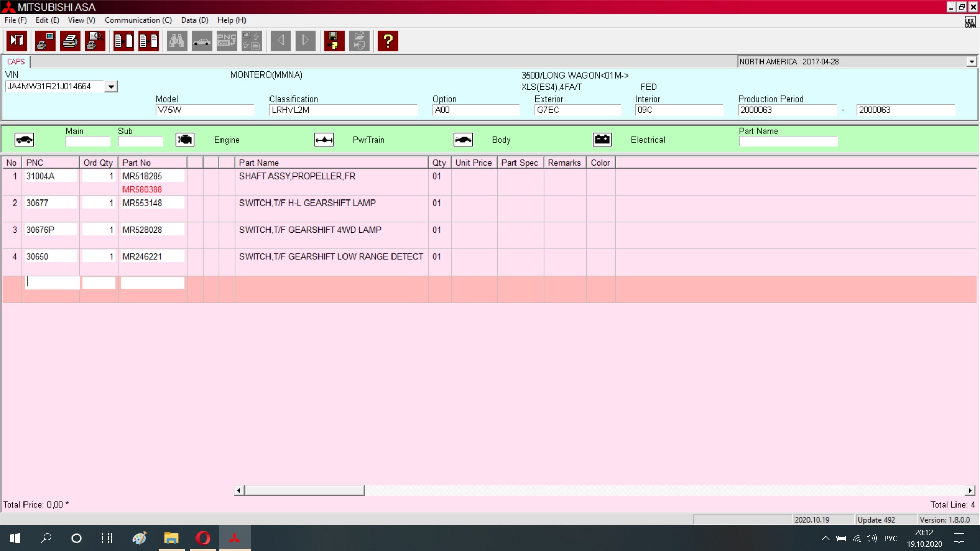Open the Opera browser from taskbar
Screen dimensions: 980x551
pos(203,538)
